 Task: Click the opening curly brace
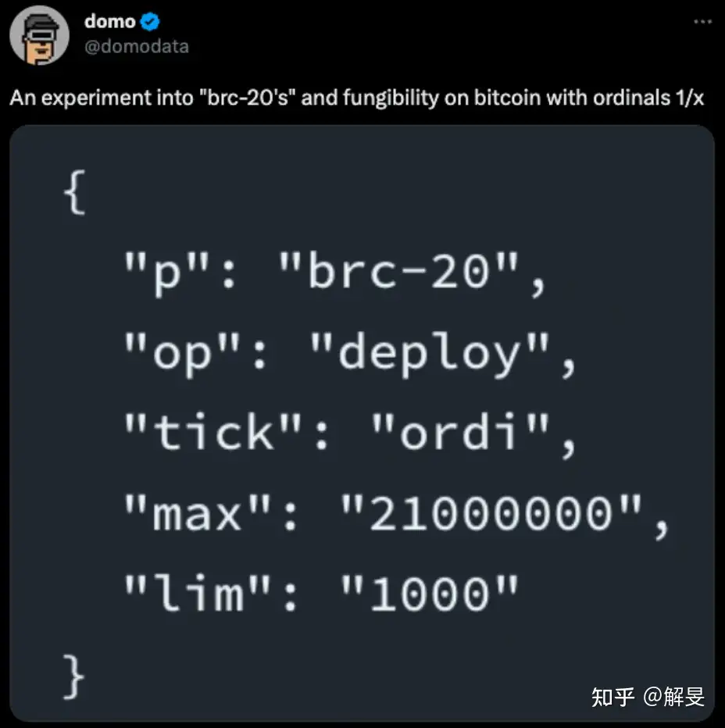point(74,192)
